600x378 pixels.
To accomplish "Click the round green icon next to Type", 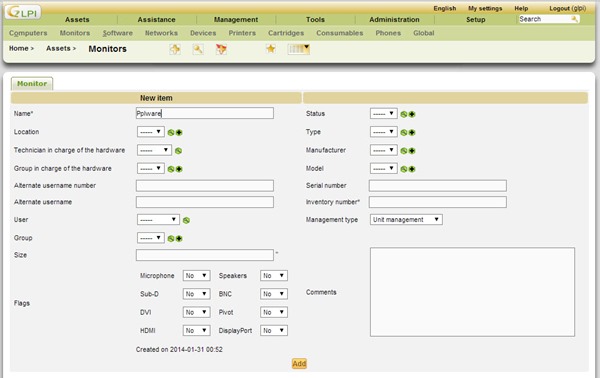I will (x=404, y=132).
